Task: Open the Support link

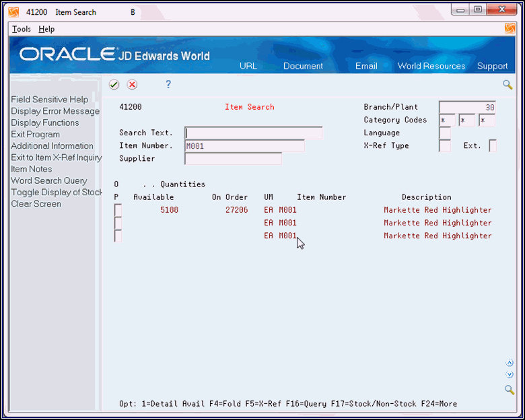Action: [x=492, y=66]
